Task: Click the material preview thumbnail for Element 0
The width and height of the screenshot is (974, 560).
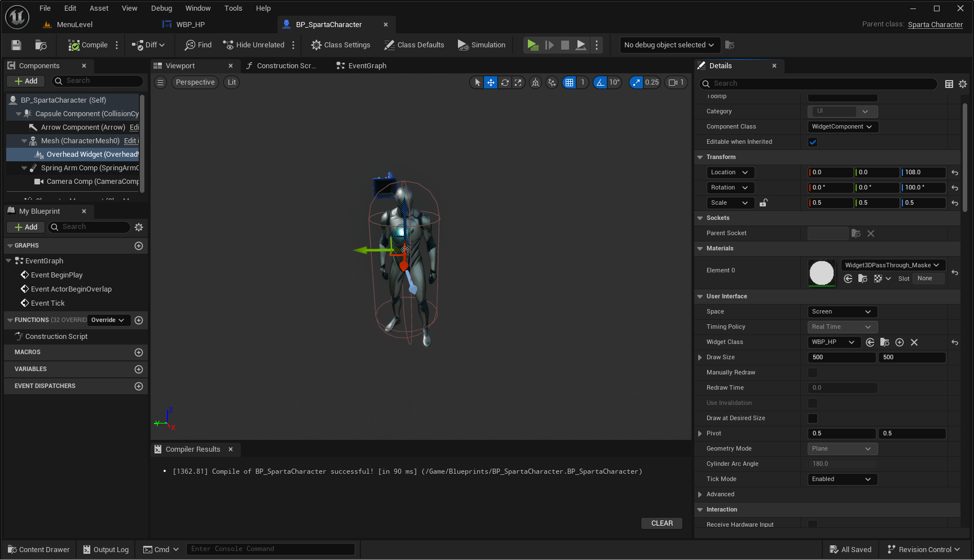Action: click(822, 273)
